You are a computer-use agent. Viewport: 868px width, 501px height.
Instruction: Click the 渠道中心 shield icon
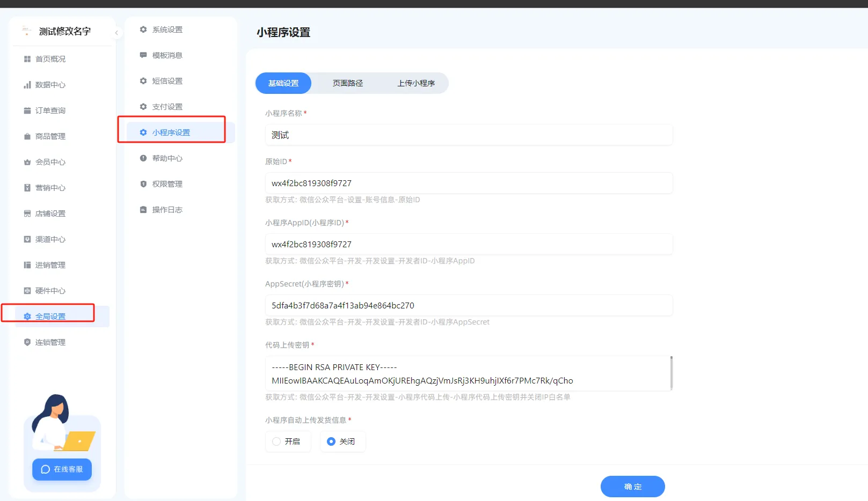coord(27,239)
